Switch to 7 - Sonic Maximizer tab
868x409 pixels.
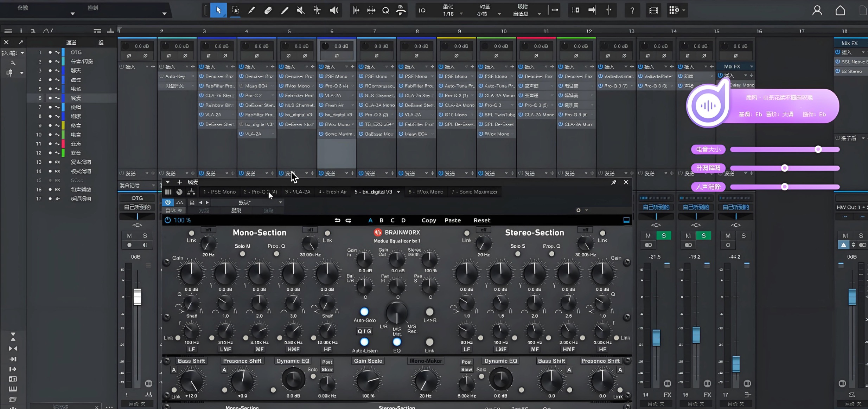click(x=474, y=192)
